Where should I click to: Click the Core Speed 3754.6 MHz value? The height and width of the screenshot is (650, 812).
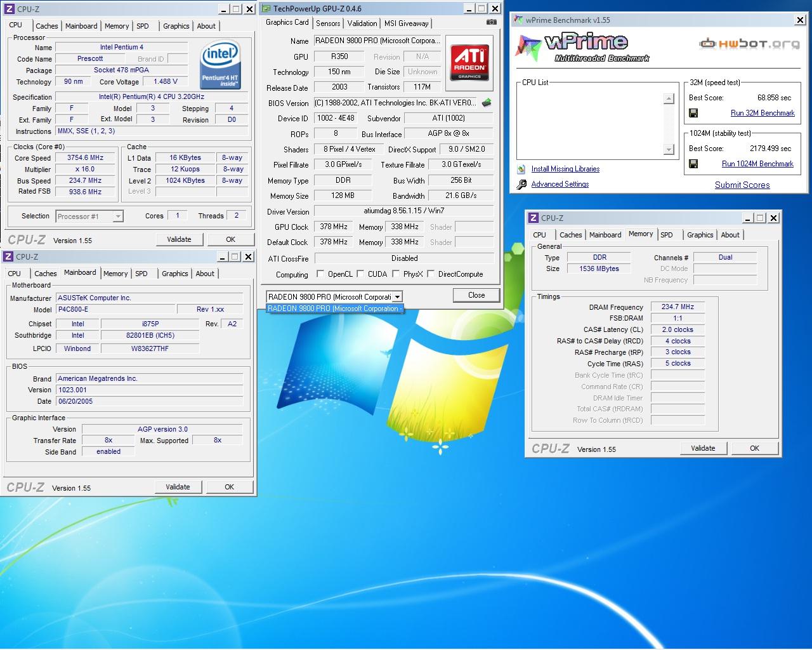pos(85,158)
